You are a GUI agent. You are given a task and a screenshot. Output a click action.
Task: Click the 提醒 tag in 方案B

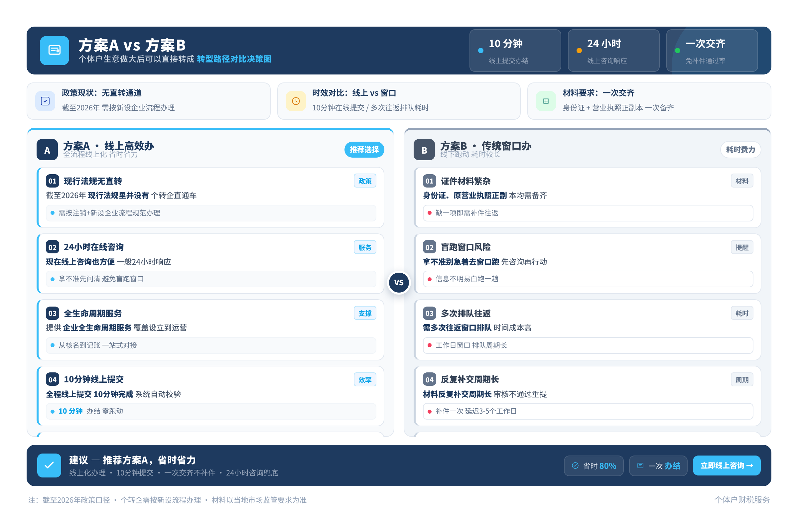click(742, 247)
